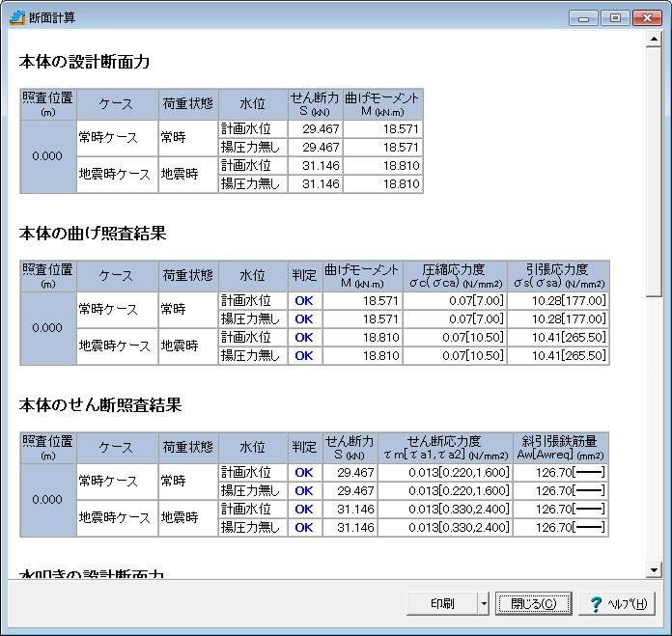Click the scrollbar up arrow
Image resolution: width=672 pixels, height=636 pixels.
654,40
